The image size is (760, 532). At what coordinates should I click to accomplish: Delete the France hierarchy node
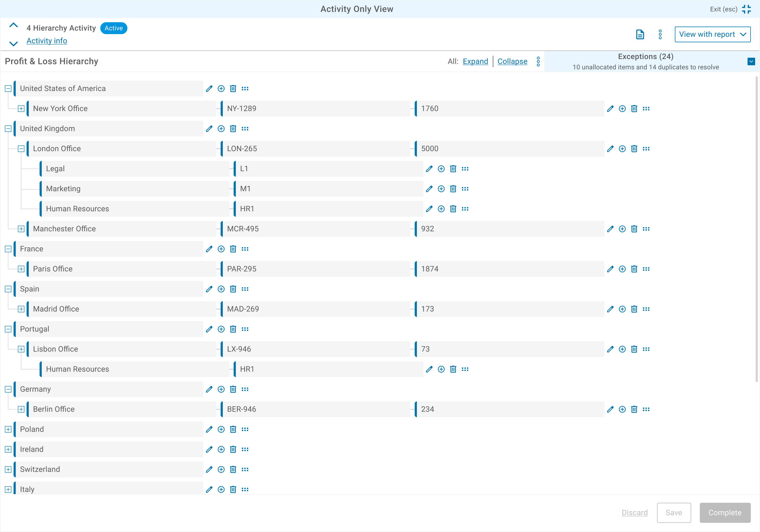click(233, 249)
